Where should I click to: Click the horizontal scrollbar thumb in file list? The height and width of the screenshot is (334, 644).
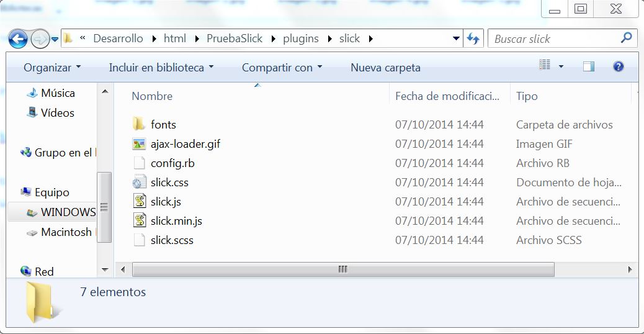tap(342, 269)
